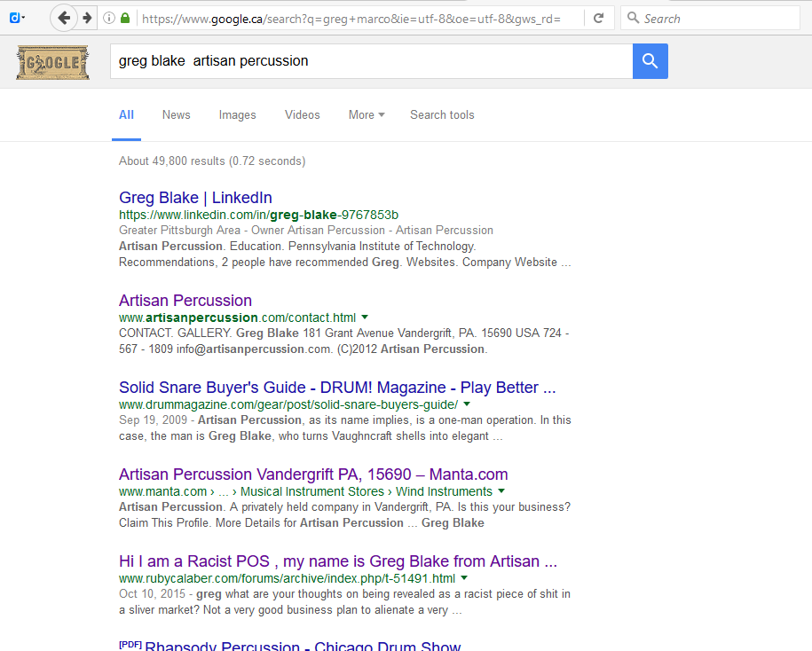Open dropdown arrow beside artisanpercussion.com URL

tap(365, 317)
